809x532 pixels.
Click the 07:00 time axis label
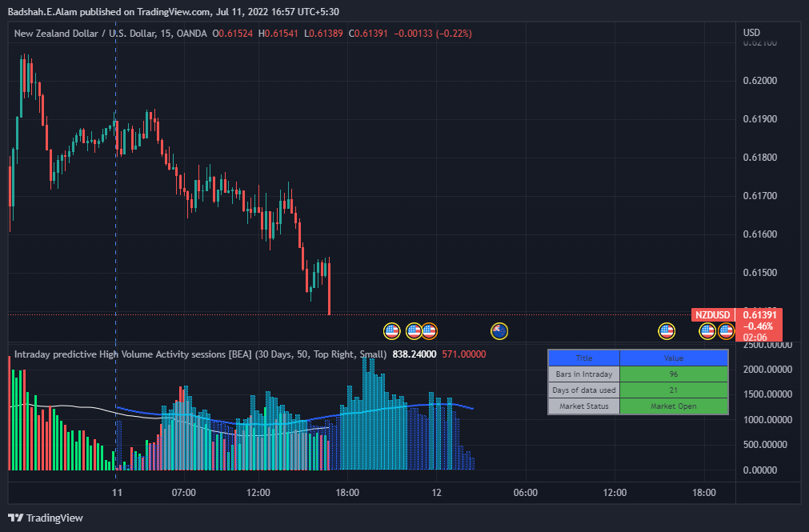click(x=184, y=493)
